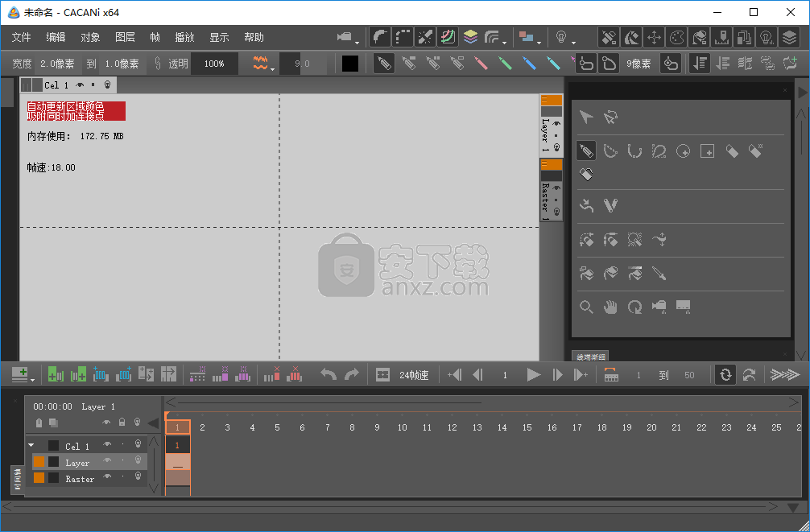Activate the magnifier zoom tool
Viewport: 810px width, 532px height.
(586, 307)
